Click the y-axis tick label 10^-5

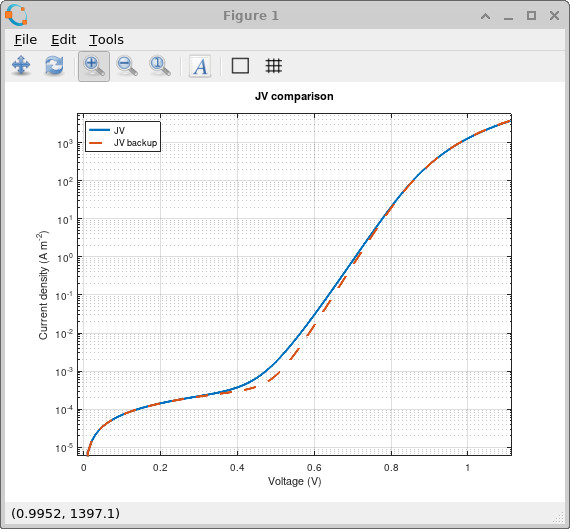64,448
